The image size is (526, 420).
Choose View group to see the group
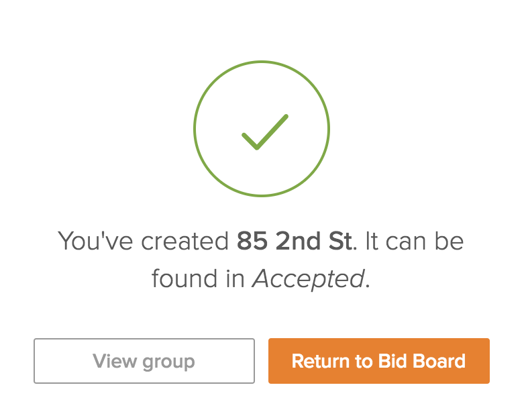coord(144,361)
